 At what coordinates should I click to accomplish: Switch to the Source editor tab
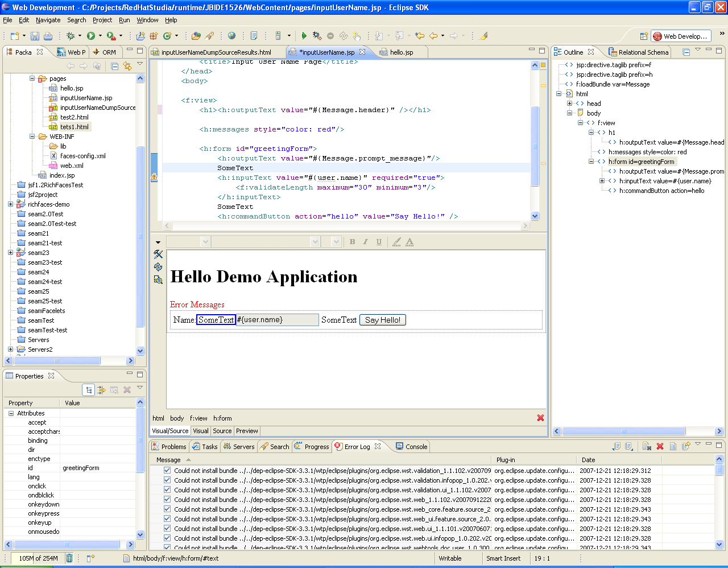(222, 431)
